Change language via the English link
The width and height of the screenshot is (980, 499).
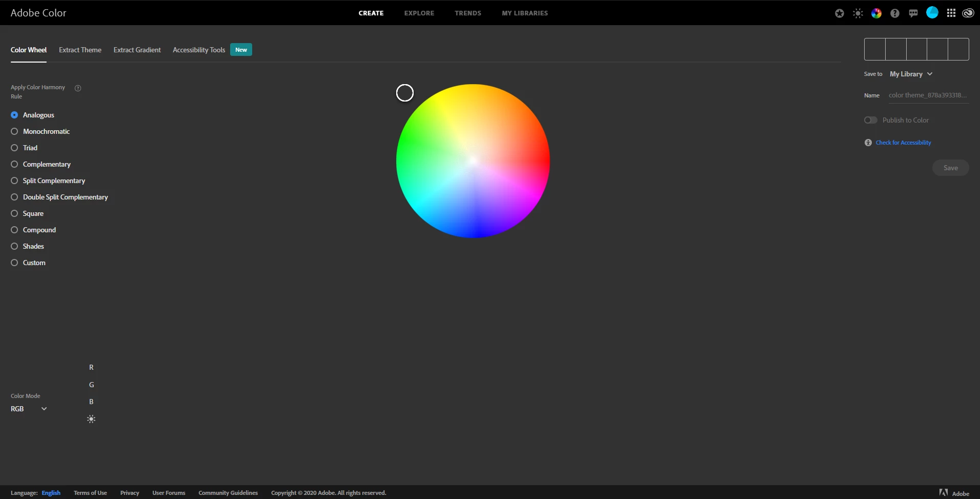[51, 493]
